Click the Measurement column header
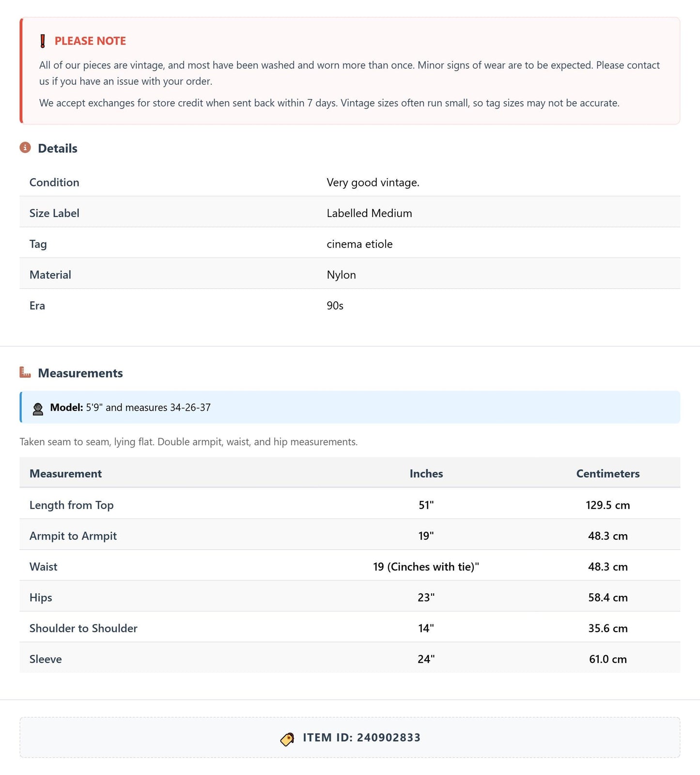This screenshot has width=700, height=775. point(65,474)
